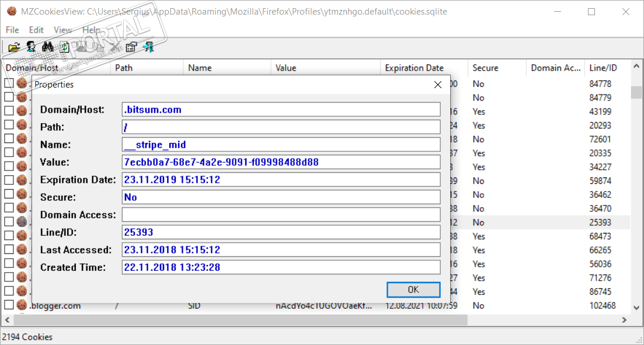The height and width of the screenshot is (345, 644).
Task: Click cookie icon in row with ID 43199
Action: click(x=22, y=111)
